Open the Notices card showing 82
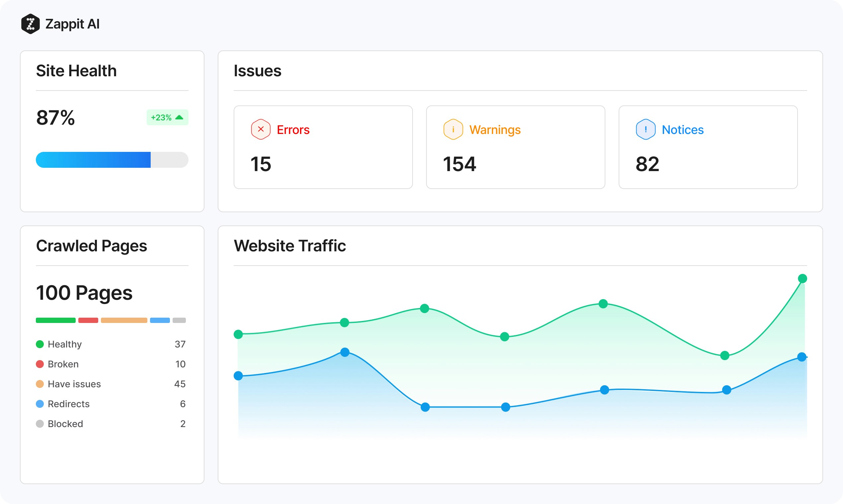The image size is (843, 504). coord(708,147)
